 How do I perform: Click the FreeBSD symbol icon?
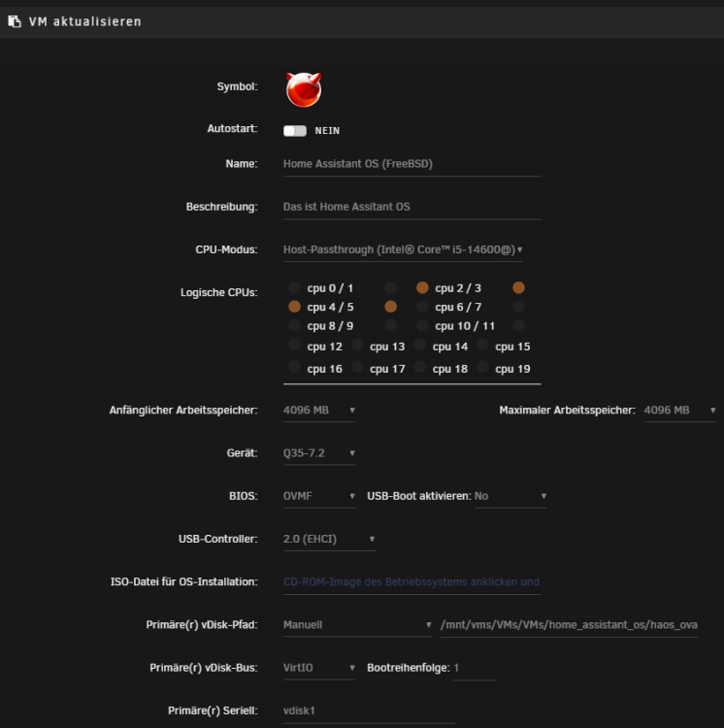coord(304,89)
